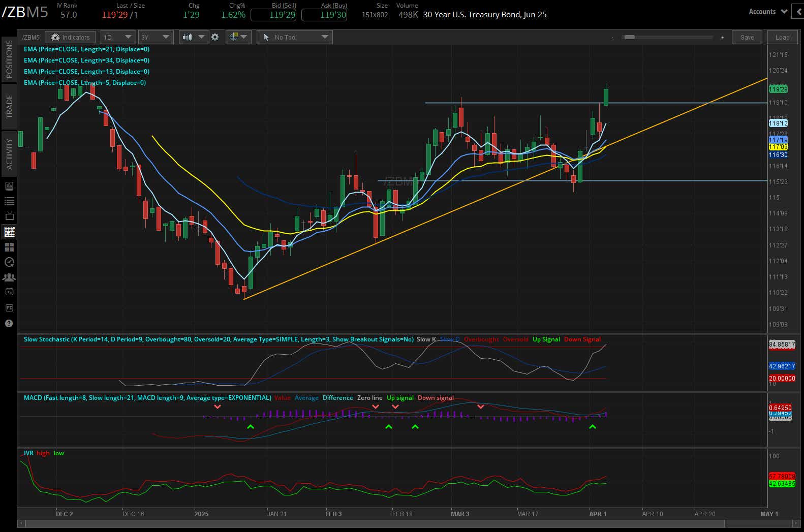Switch to the TRADE side tab
The width and height of the screenshot is (804, 532).
pyautogui.click(x=9, y=106)
